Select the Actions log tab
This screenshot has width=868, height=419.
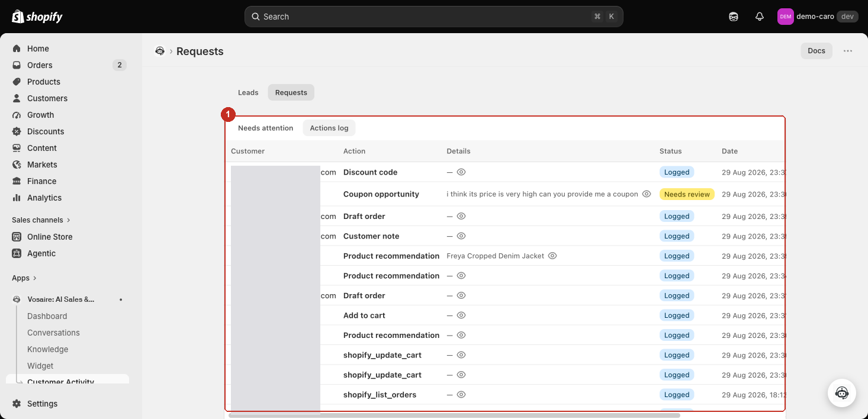pos(329,128)
